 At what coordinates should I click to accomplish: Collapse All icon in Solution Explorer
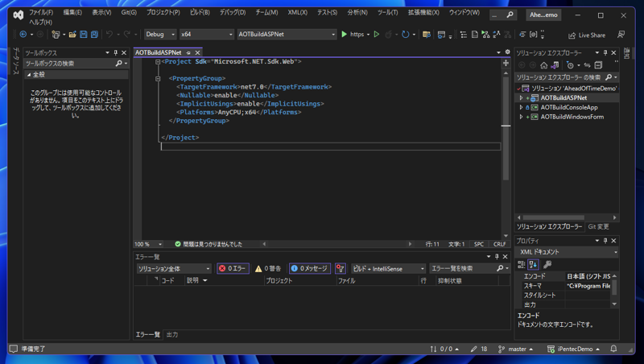[598, 65]
